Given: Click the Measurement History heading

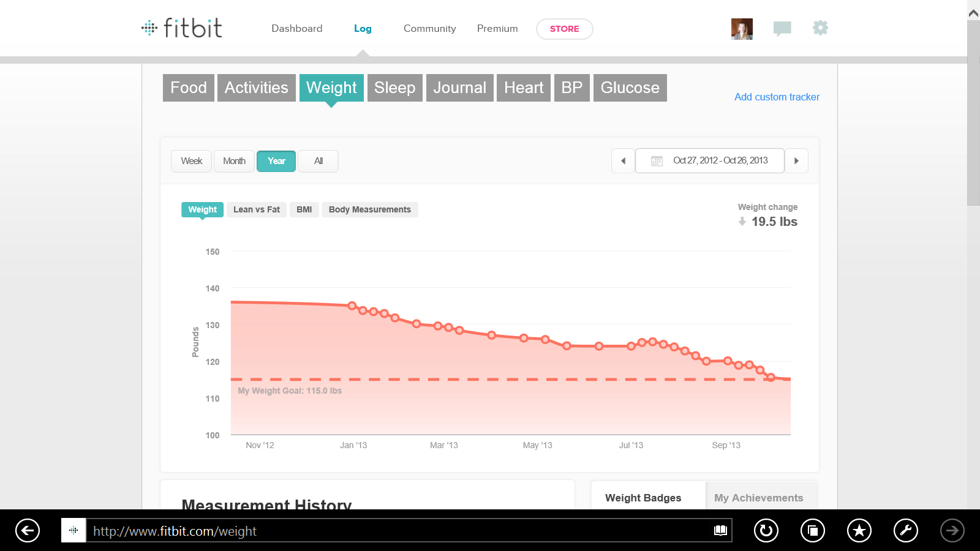Looking at the screenshot, I should pyautogui.click(x=266, y=503).
